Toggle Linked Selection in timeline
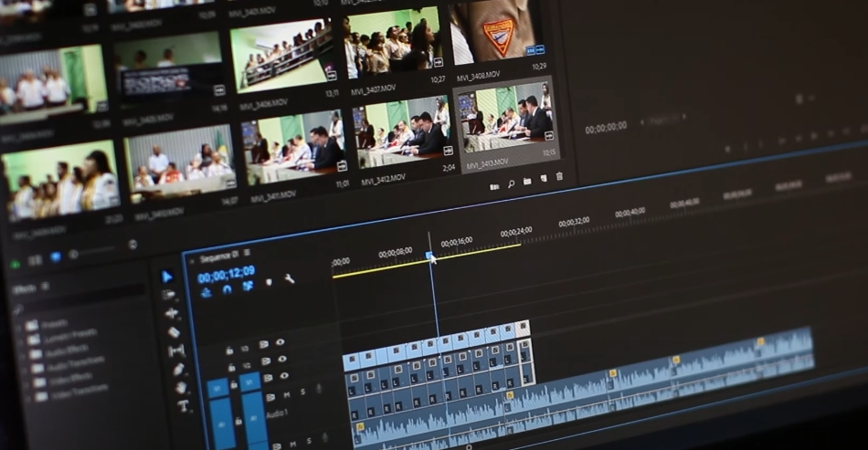The image size is (868, 450). point(248,286)
